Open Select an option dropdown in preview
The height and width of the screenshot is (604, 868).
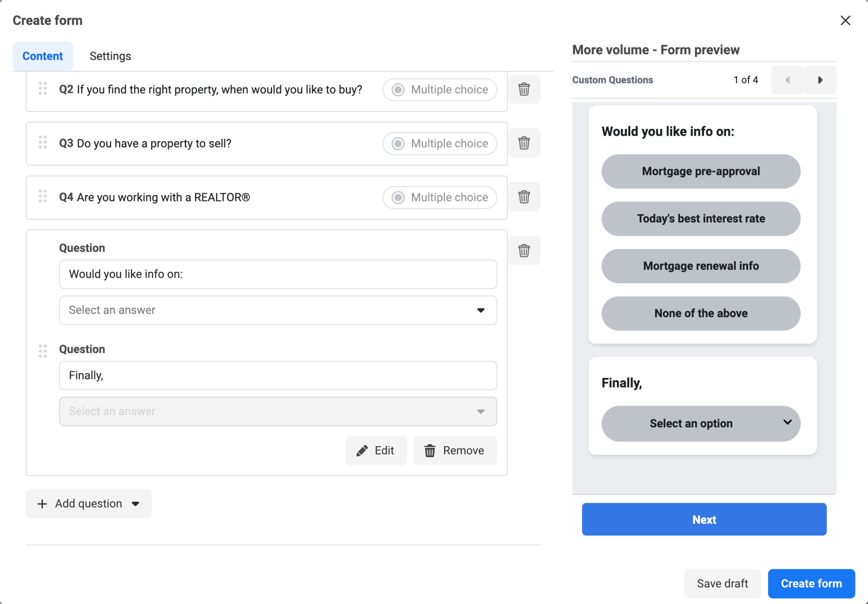pyautogui.click(x=701, y=423)
